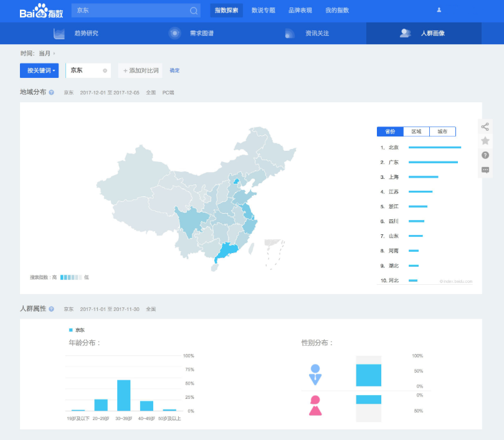Click the 北京 ranking bar
The width and height of the screenshot is (504, 440).
click(435, 147)
